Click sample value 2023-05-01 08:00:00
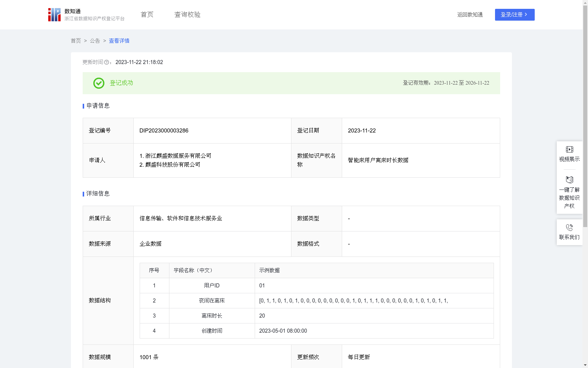The height and width of the screenshot is (368, 588). point(283,331)
